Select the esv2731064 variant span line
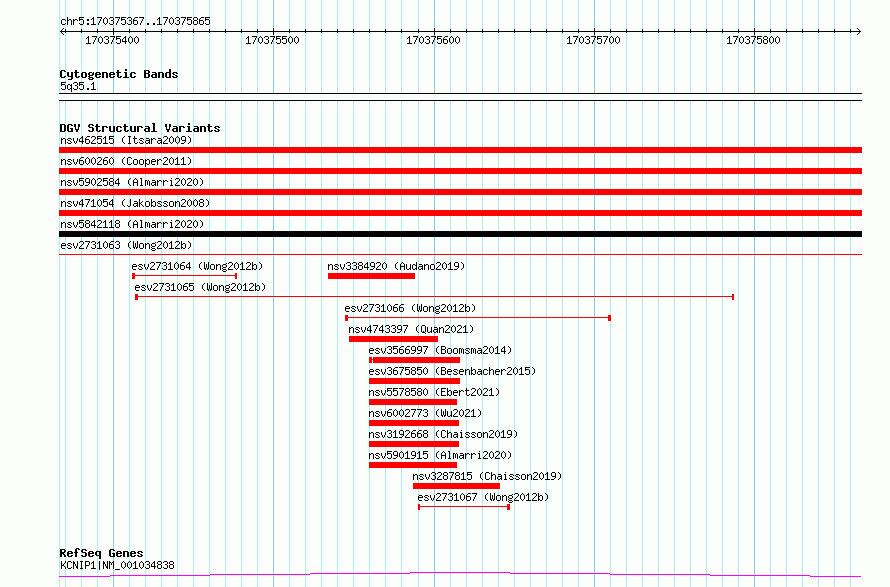890x587 pixels. coord(184,276)
